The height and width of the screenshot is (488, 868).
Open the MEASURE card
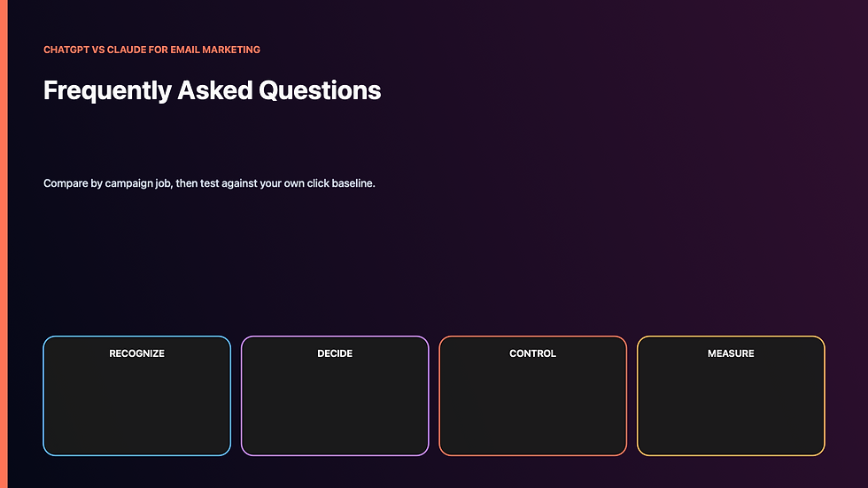(x=731, y=396)
